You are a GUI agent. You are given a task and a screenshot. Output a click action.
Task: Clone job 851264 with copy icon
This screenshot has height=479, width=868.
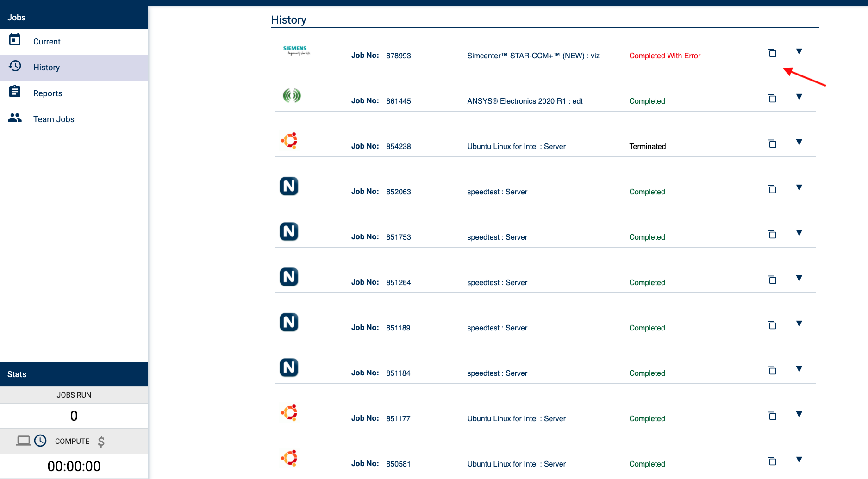click(x=772, y=280)
